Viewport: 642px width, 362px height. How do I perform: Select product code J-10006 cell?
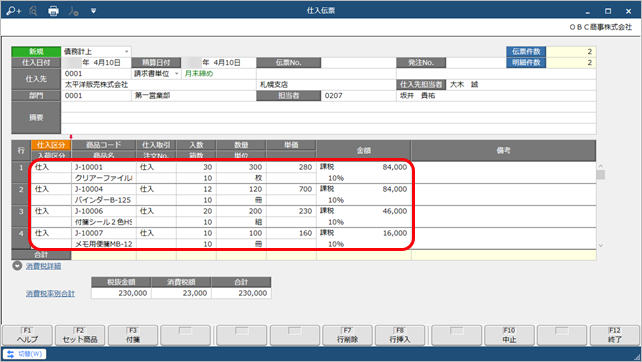tap(104, 211)
